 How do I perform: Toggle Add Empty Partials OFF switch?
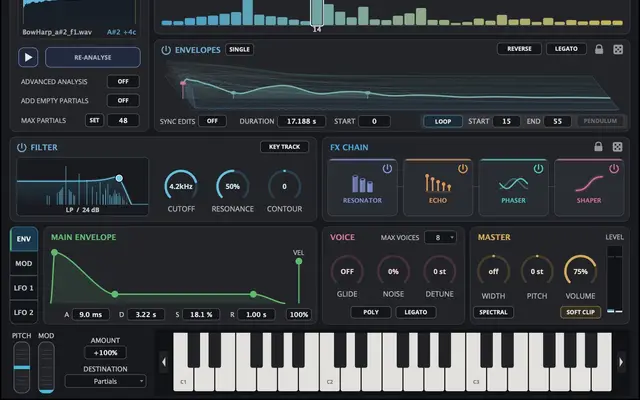point(123,100)
